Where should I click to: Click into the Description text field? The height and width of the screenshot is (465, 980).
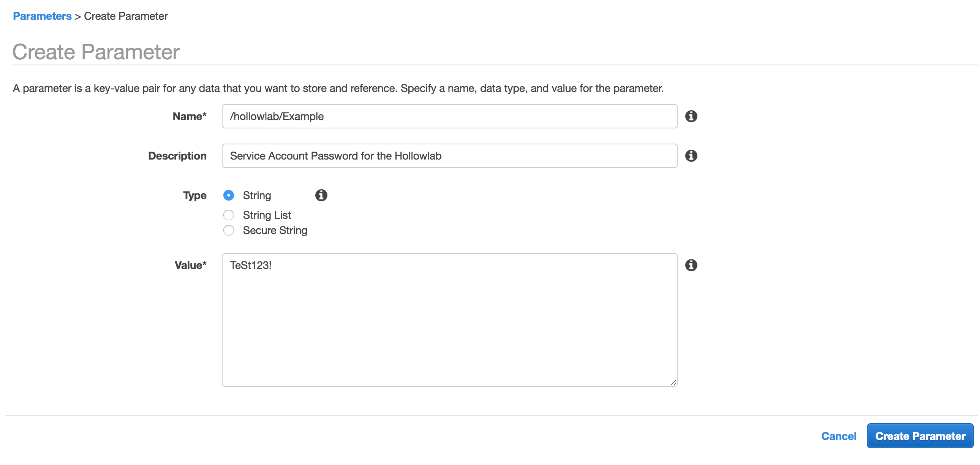(449, 156)
